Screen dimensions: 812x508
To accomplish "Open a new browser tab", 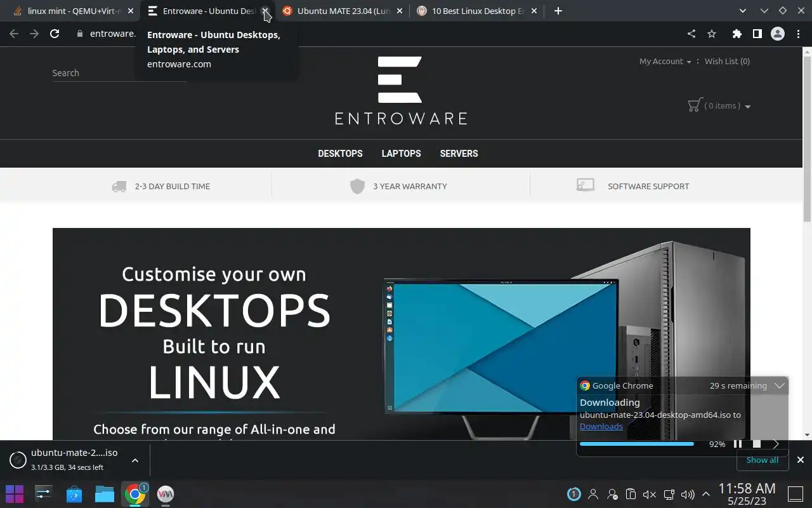I will [x=558, y=11].
